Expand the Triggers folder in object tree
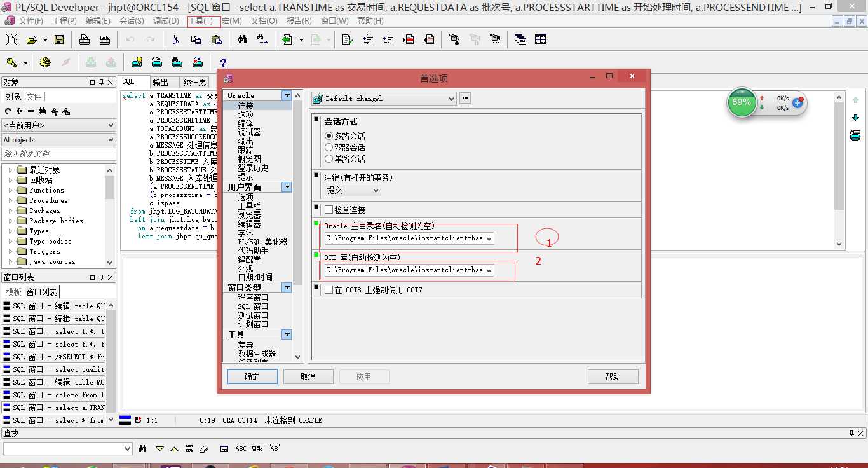This screenshot has height=468, width=868. point(11,251)
